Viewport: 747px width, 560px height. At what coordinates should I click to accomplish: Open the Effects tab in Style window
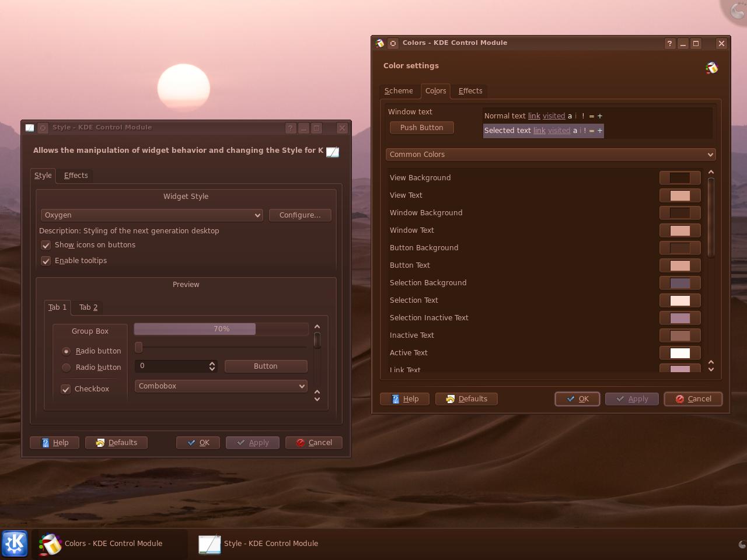click(76, 176)
